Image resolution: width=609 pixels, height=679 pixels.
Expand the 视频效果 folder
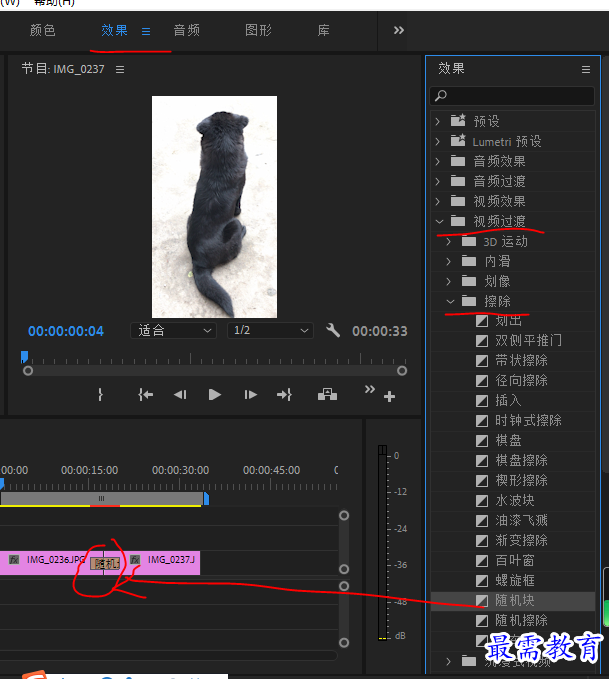[x=438, y=201]
